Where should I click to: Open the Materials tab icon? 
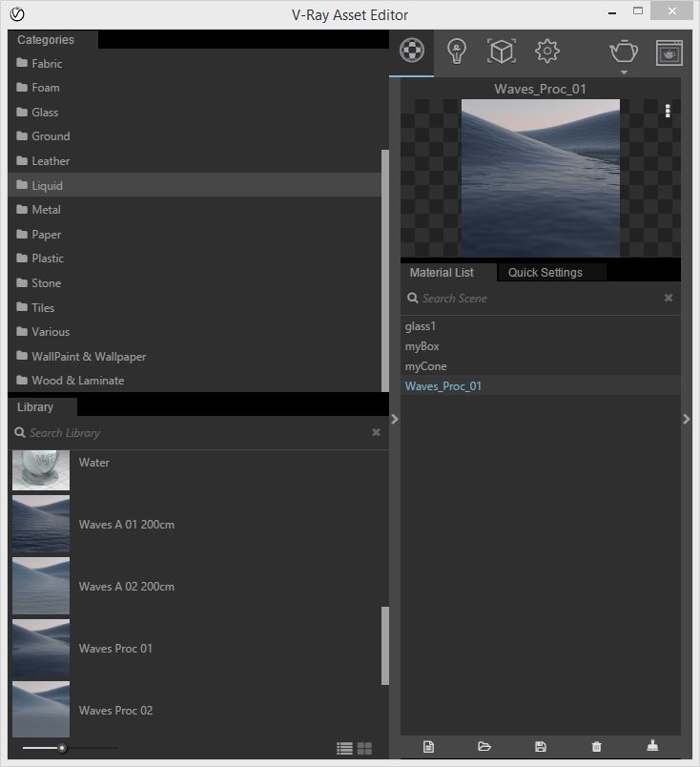(x=411, y=51)
